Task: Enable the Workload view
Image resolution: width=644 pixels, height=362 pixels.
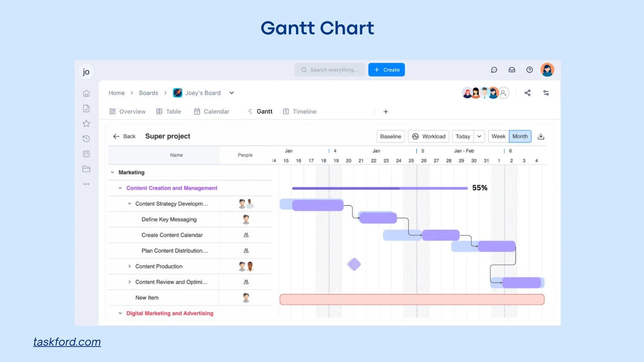Action: 428,136
